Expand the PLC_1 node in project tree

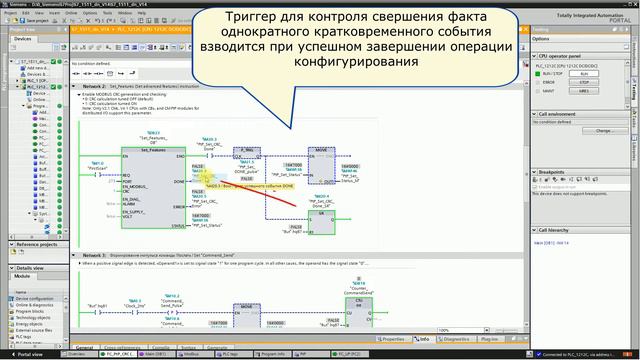[x=18, y=81]
